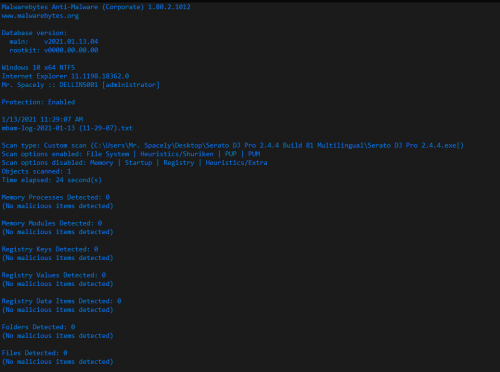Click the Heuristics/Extra disabled option text
Image resolution: width=500 pixels, height=372 pixels.
coord(236,163)
